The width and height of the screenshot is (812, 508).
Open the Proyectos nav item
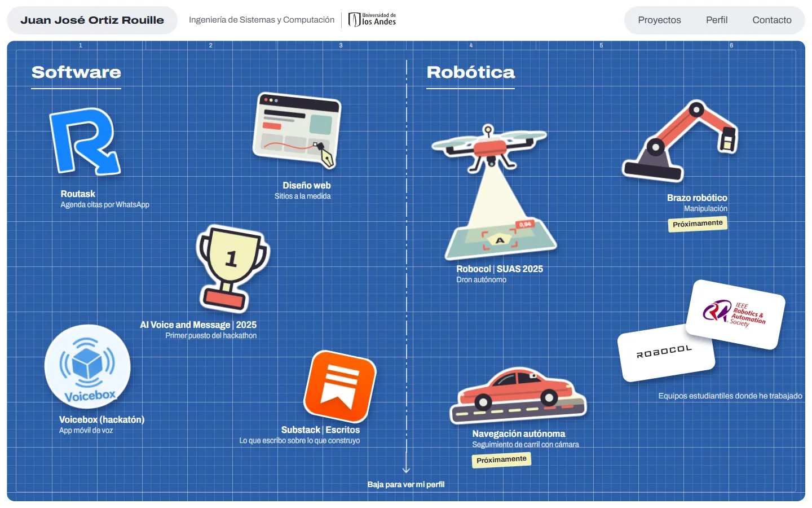pyautogui.click(x=659, y=20)
